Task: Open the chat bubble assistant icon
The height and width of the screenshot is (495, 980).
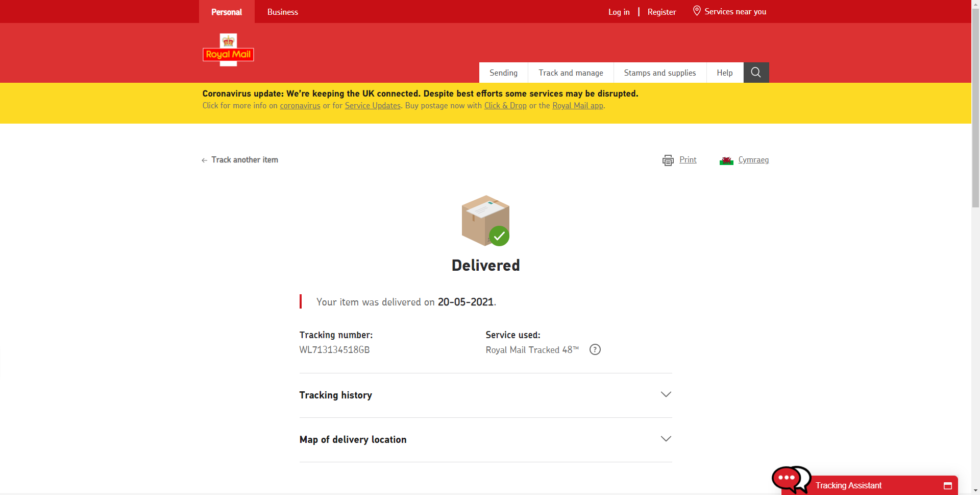Action: pyautogui.click(x=790, y=479)
